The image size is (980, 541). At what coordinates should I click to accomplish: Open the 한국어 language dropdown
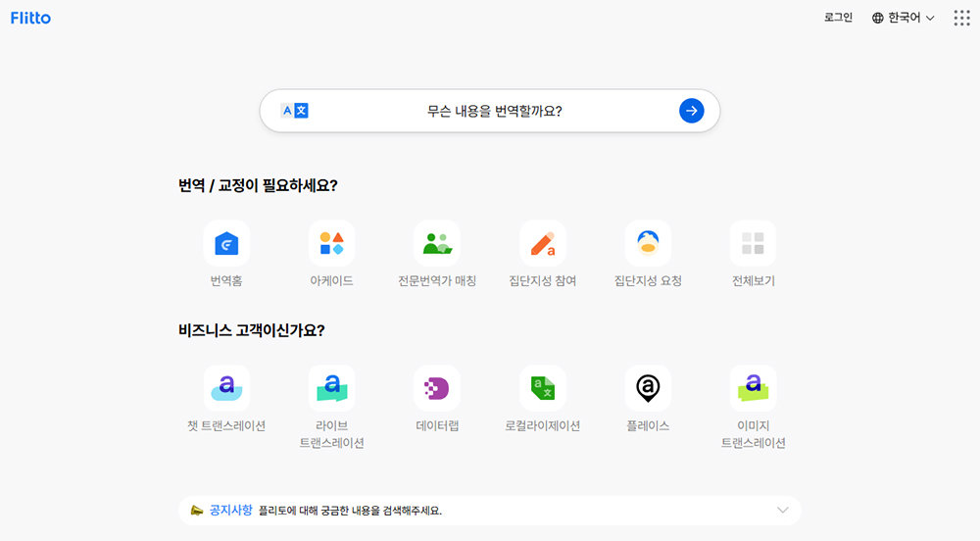pyautogui.click(x=903, y=18)
